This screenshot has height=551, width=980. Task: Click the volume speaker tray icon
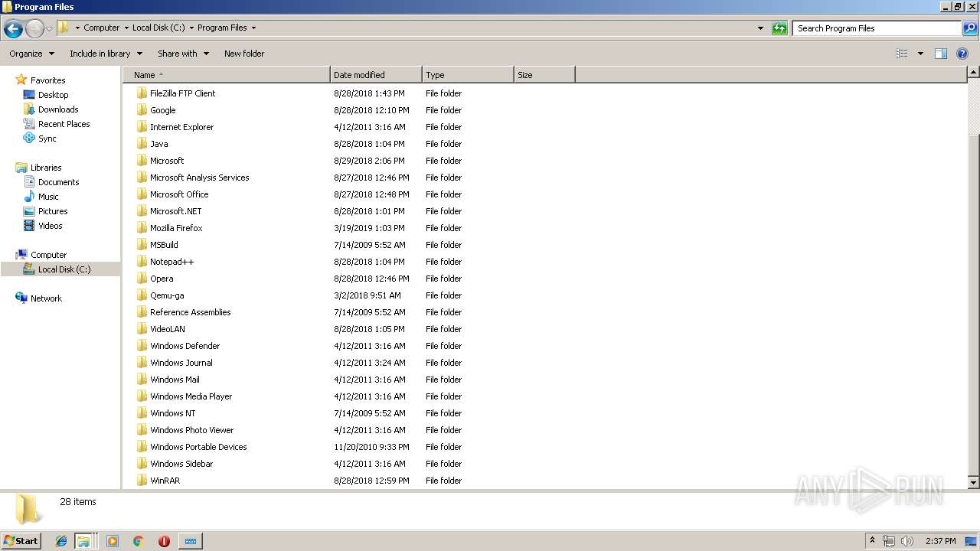[907, 541]
